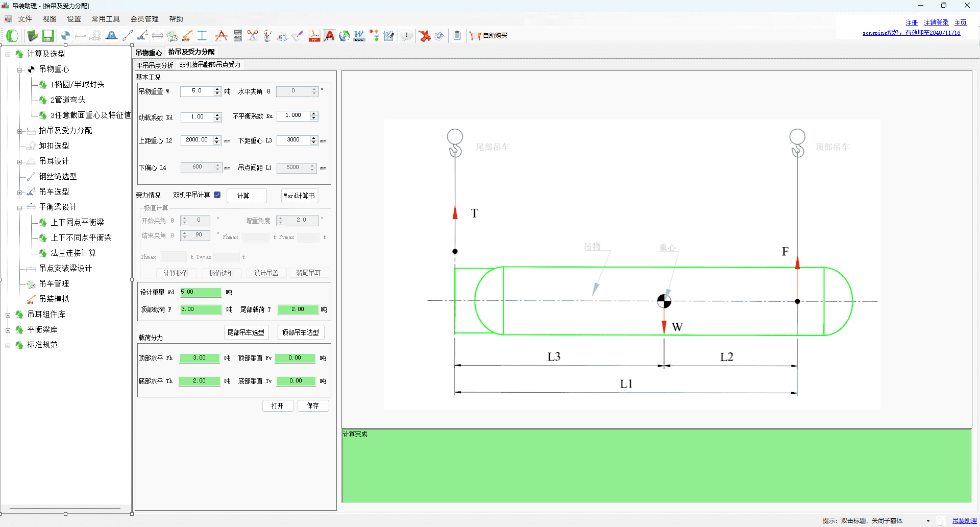Screen dimensions: 980x527
Task: Click the red scissors toolbar icon
Action: (x=253, y=36)
